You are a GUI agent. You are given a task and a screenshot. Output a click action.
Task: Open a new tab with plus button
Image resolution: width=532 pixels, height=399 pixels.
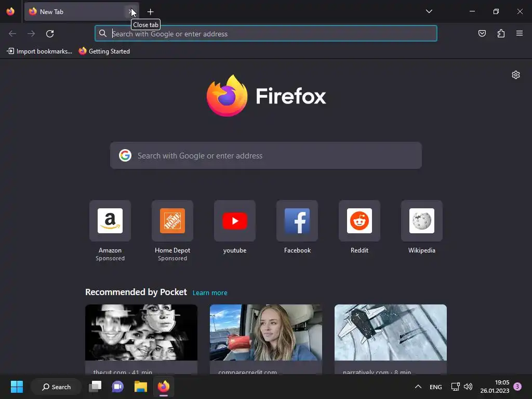[150, 12]
